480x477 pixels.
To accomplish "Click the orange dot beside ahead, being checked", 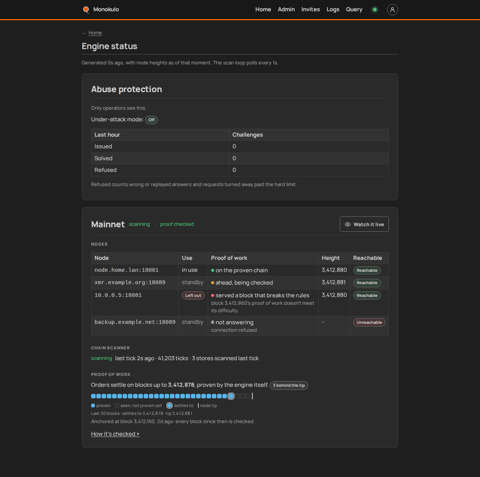I will click(x=213, y=283).
